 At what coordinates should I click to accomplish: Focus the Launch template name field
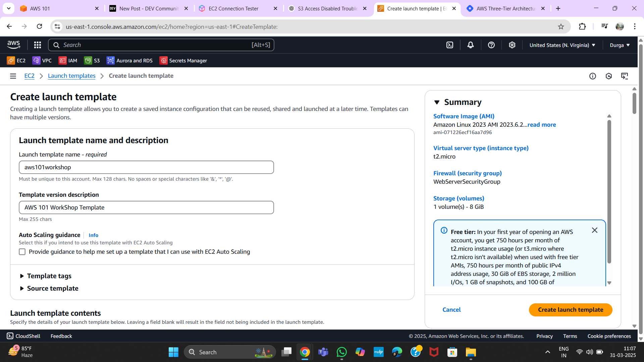coord(146,167)
